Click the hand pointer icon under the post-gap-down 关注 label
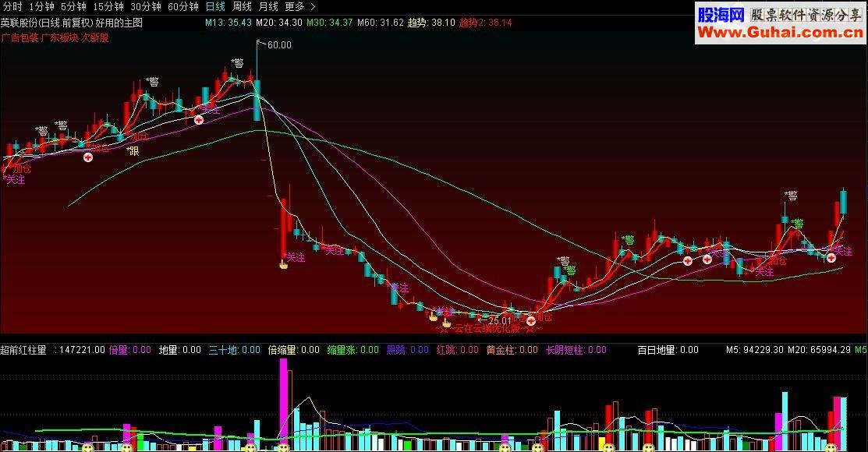 pos(283,264)
